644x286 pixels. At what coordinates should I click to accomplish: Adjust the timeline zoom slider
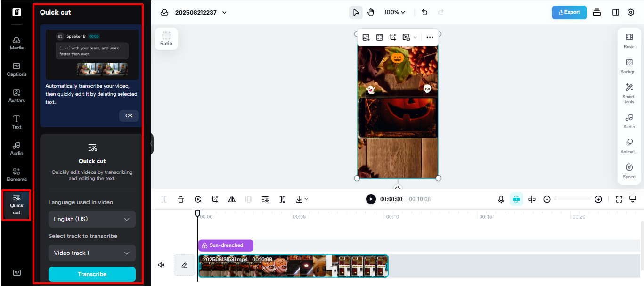572,199
